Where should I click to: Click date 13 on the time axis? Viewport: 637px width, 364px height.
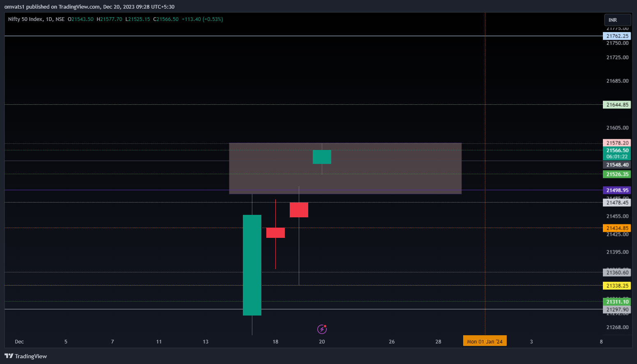pos(205,342)
